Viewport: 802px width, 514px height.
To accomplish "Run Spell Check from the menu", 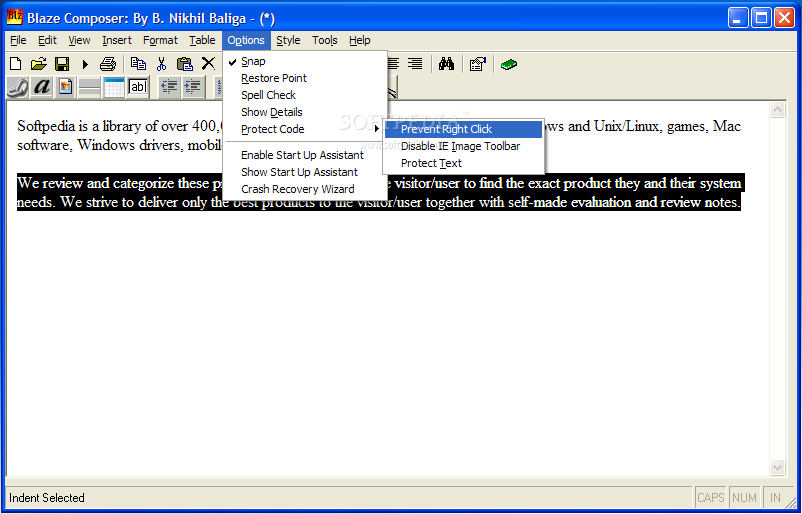I will (305, 95).
